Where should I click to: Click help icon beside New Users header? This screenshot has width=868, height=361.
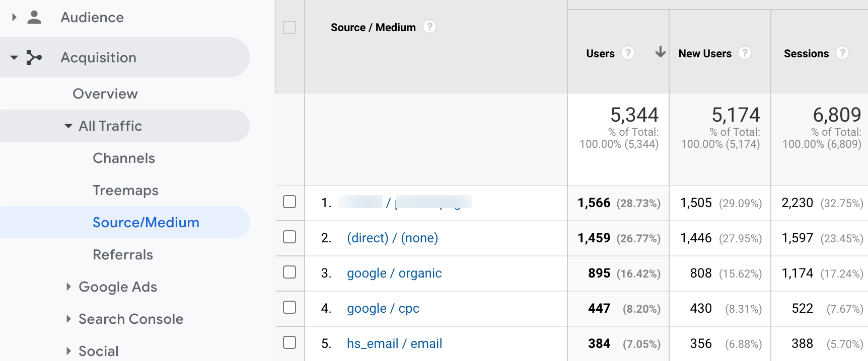745,53
